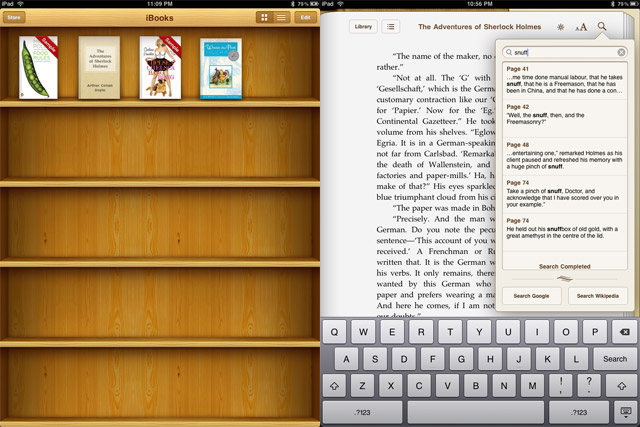Tap Search Google button
640x427 pixels.
click(531, 296)
